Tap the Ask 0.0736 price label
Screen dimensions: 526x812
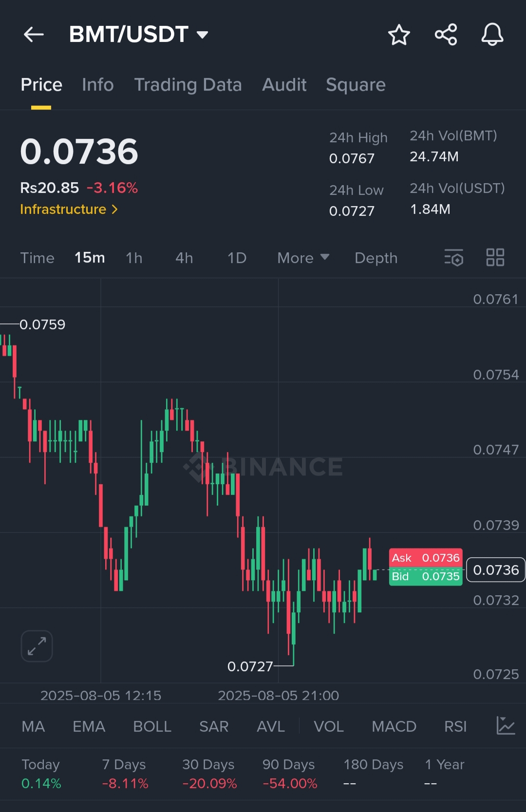pyautogui.click(x=426, y=558)
